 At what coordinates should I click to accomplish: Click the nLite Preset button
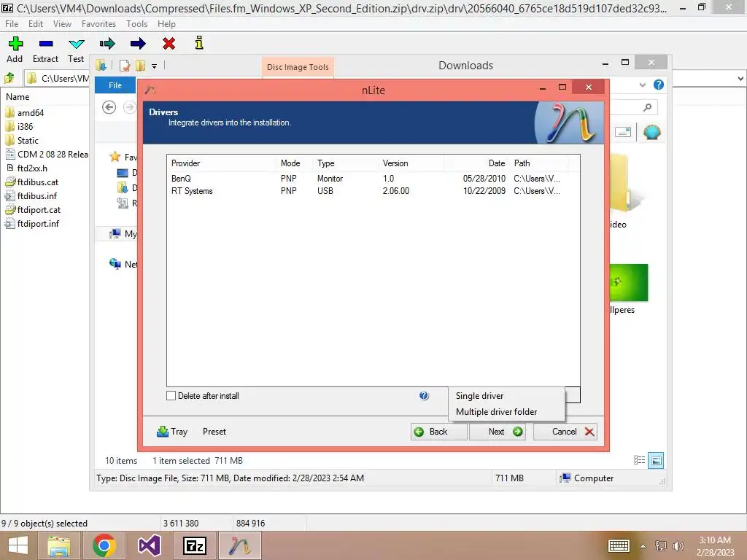pos(214,432)
